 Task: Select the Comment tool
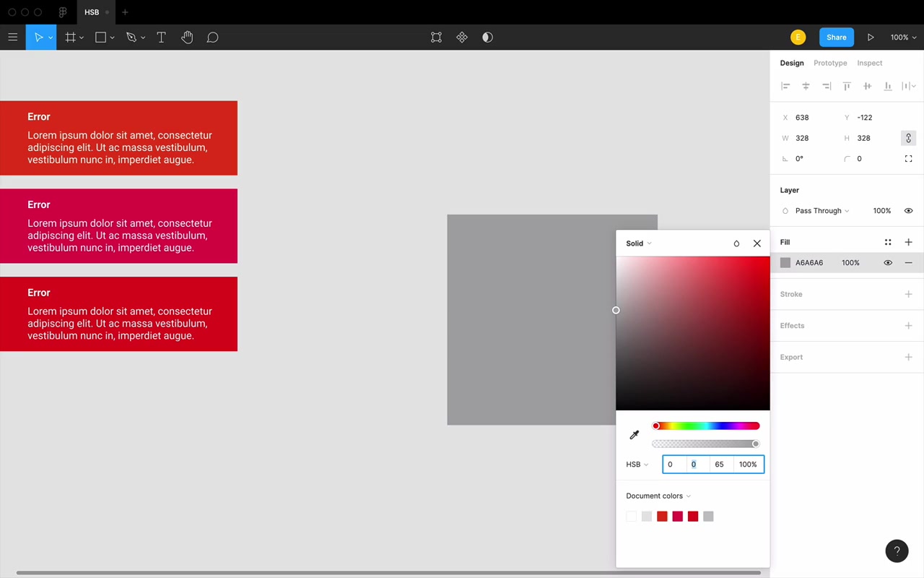(x=212, y=38)
